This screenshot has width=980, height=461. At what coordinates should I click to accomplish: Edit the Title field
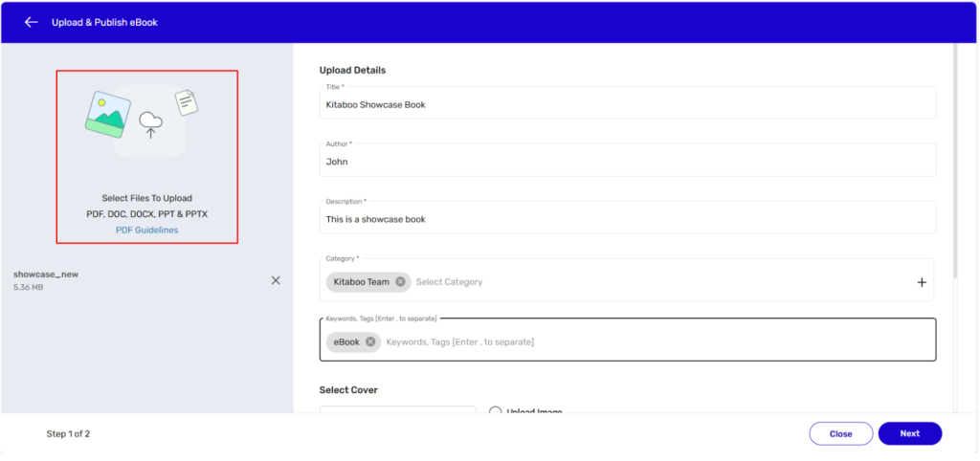[628, 102]
